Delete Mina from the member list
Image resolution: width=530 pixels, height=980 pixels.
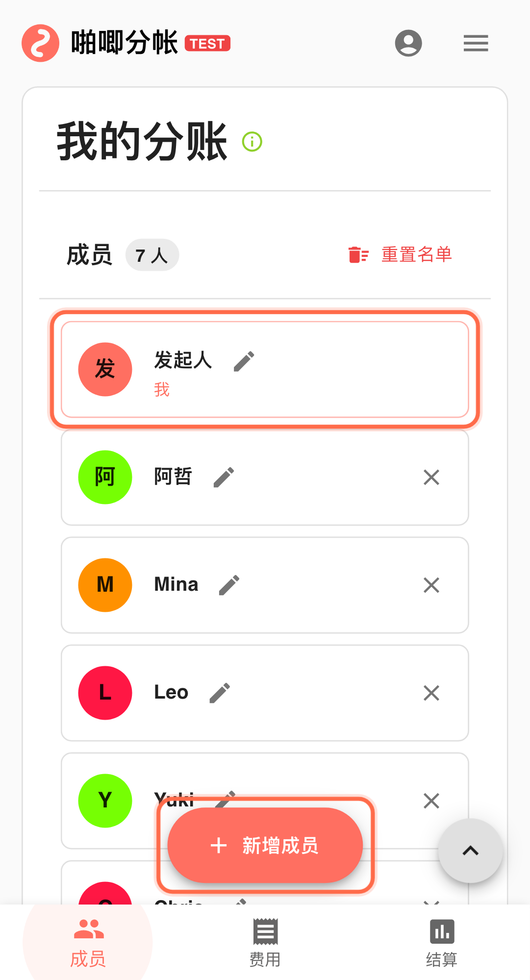tap(431, 585)
